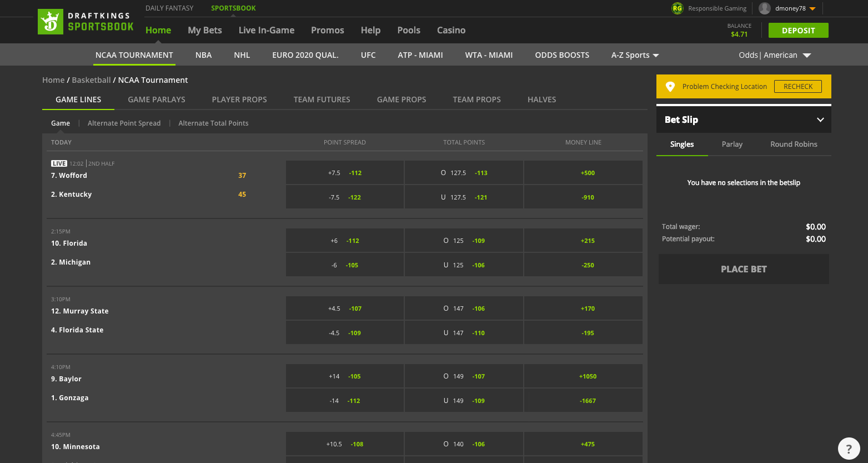Open the Casino section
Viewport: 868px width, 463px height.
[x=451, y=30]
